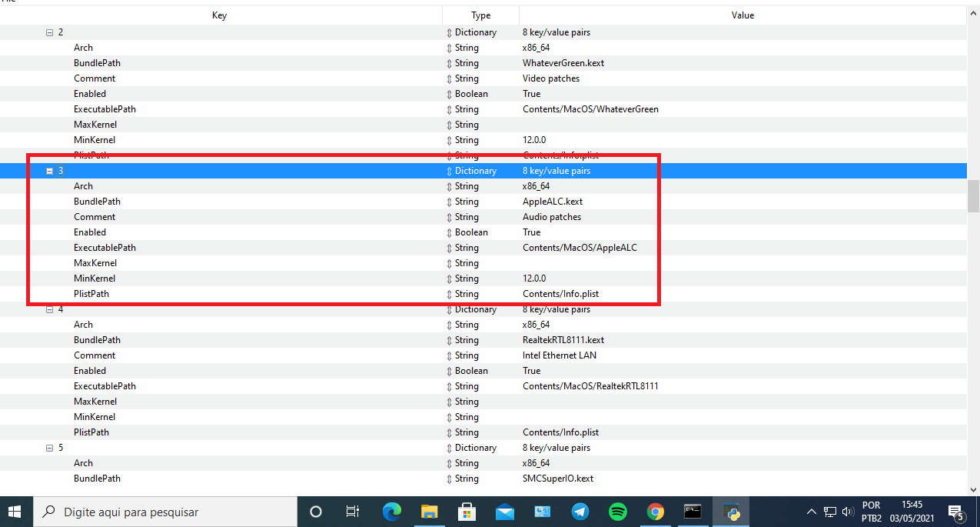The image size is (980, 527).
Task: Open Type dropdown for entry 3 Enabled Boolean
Action: point(450,232)
